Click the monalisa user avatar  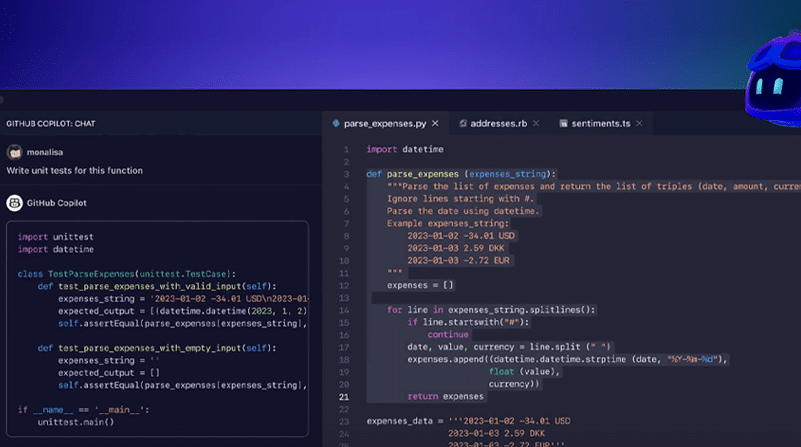14,152
